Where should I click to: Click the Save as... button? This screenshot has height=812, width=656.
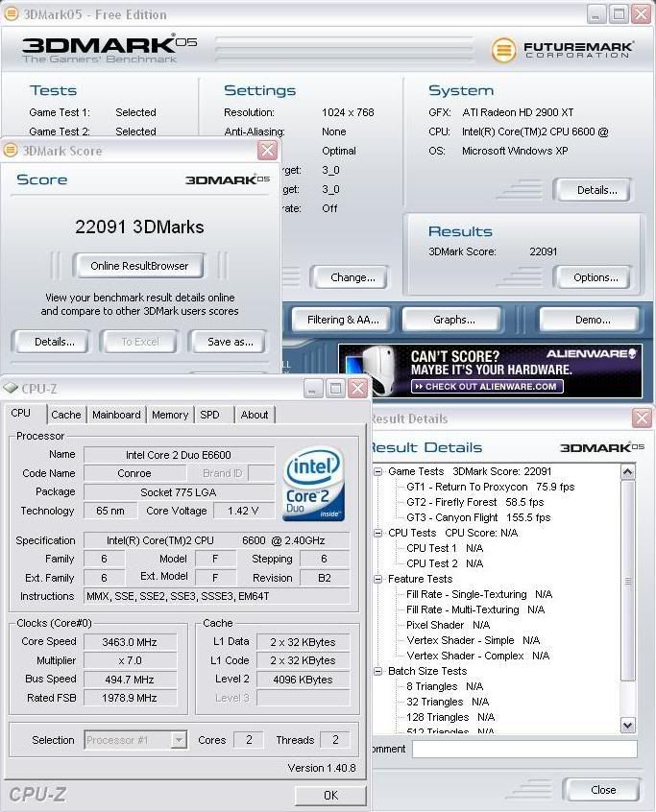click(228, 342)
